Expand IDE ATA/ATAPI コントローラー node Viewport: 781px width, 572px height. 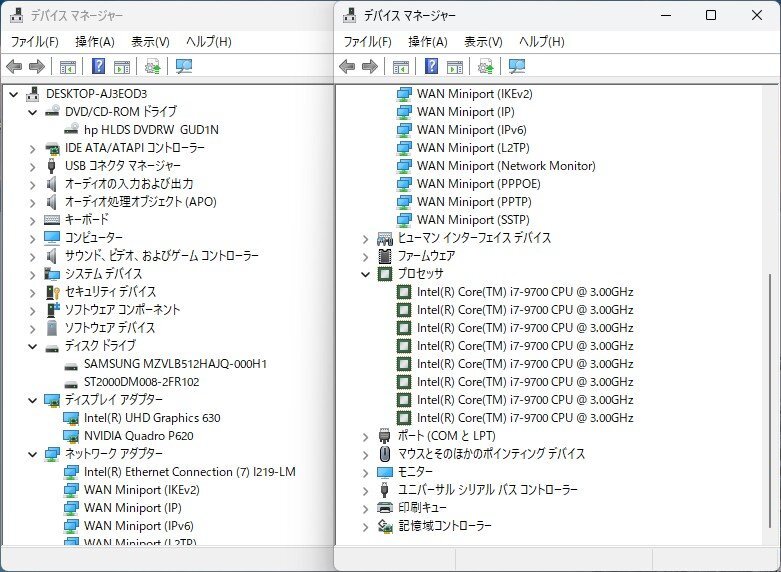32,148
